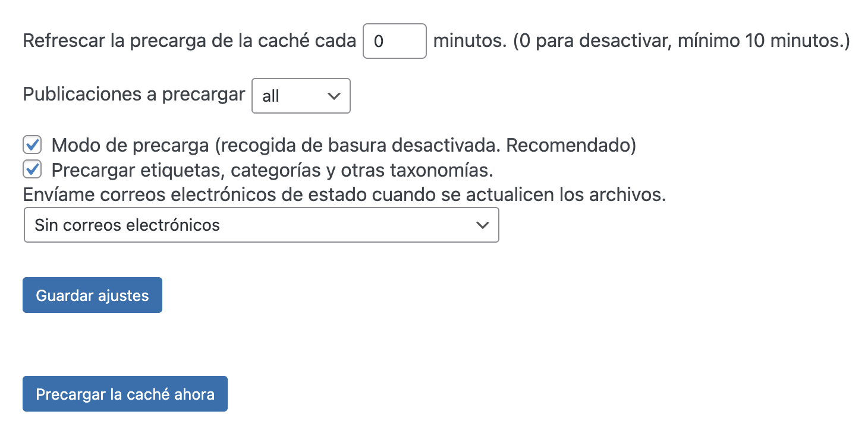Select the "all" value in the publications dropdown
The width and height of the screenshot is (868, 433).
tap(271, 96)
